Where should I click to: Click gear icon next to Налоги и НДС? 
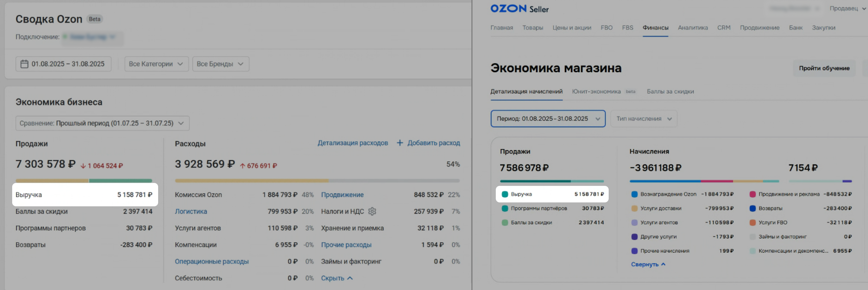(372, 211)
